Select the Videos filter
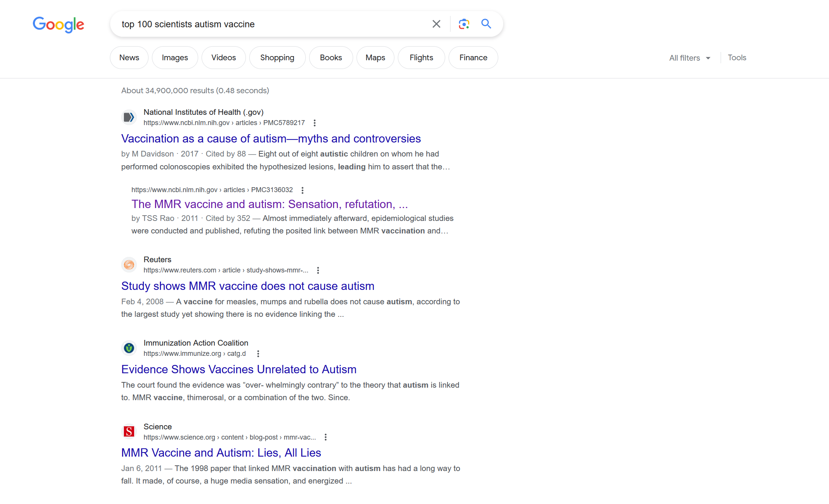829x504 pixels. coord(223,58)
